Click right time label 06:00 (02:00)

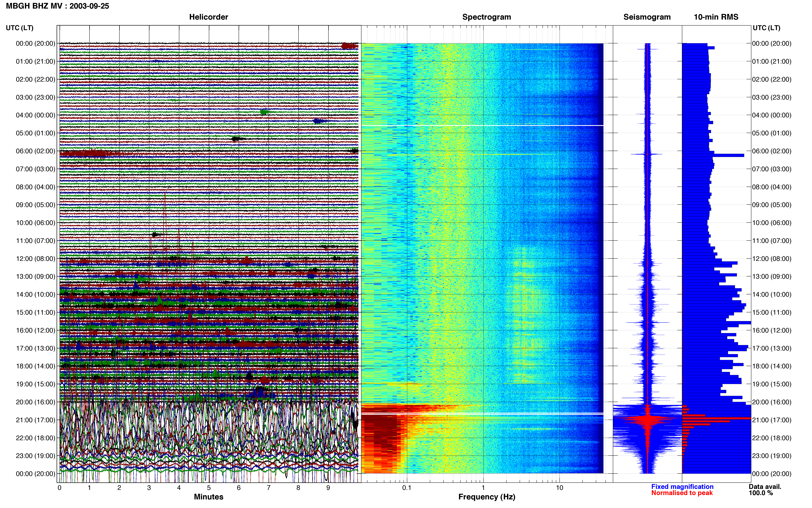[x=772, y=151]
